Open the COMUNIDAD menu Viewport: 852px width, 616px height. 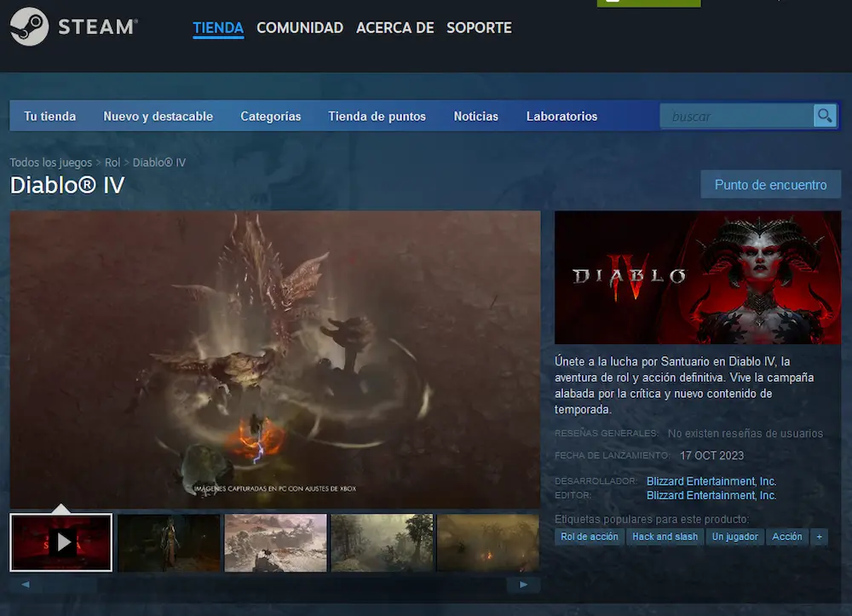click(x=300, y=28)
